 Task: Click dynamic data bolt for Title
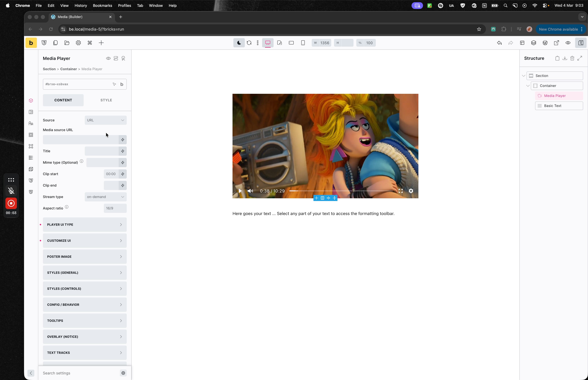123,151
